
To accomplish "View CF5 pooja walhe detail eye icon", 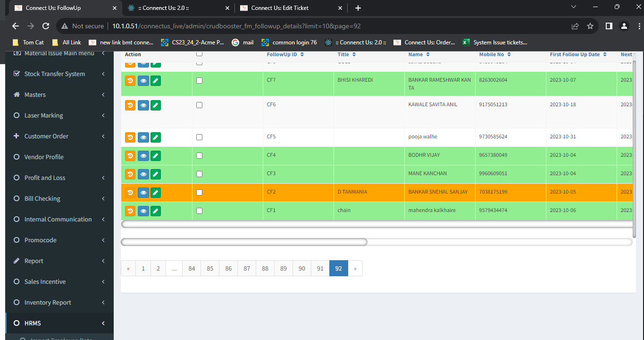I will 143,137.
